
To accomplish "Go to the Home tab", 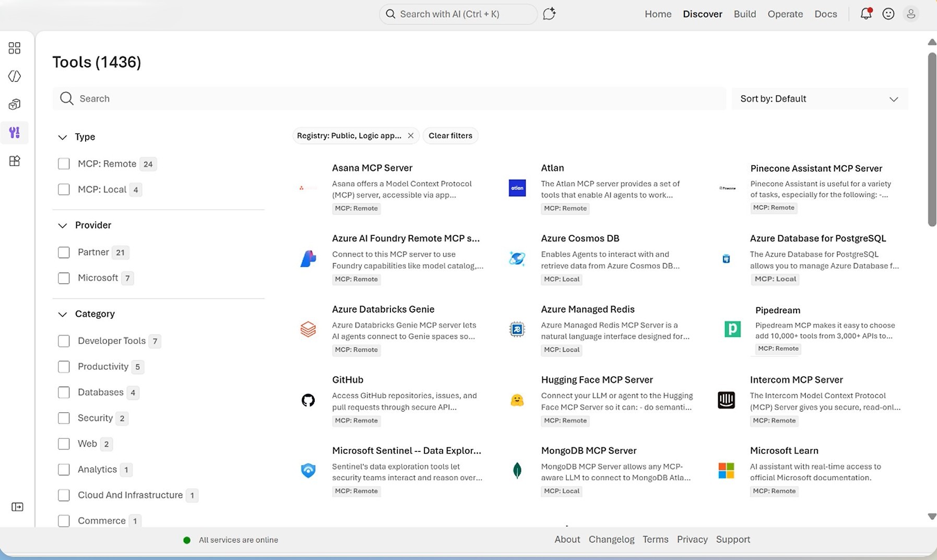I will [658, 14].
